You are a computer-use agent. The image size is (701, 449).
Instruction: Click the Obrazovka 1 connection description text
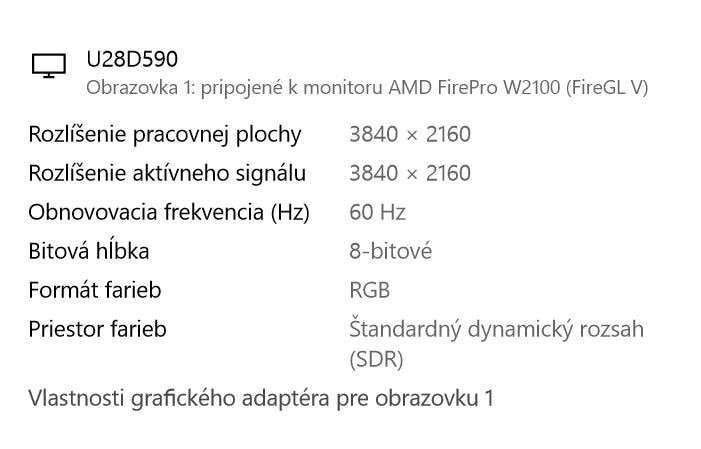[x=367, y=88]
